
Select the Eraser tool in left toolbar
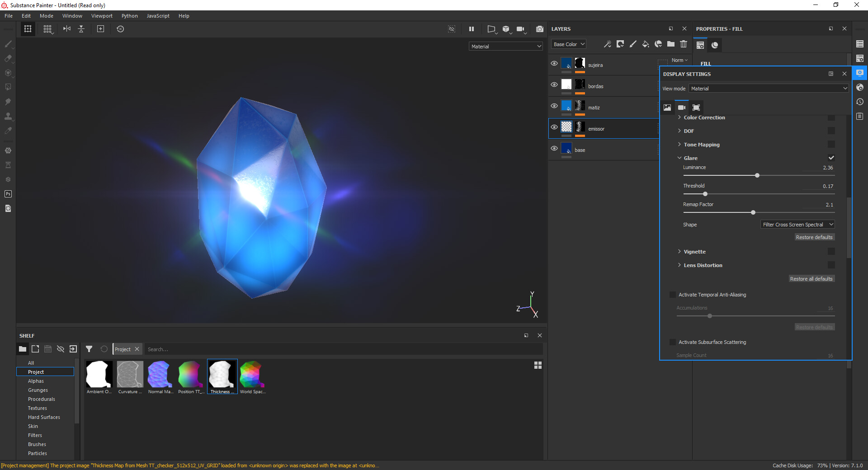coord(8,58)
